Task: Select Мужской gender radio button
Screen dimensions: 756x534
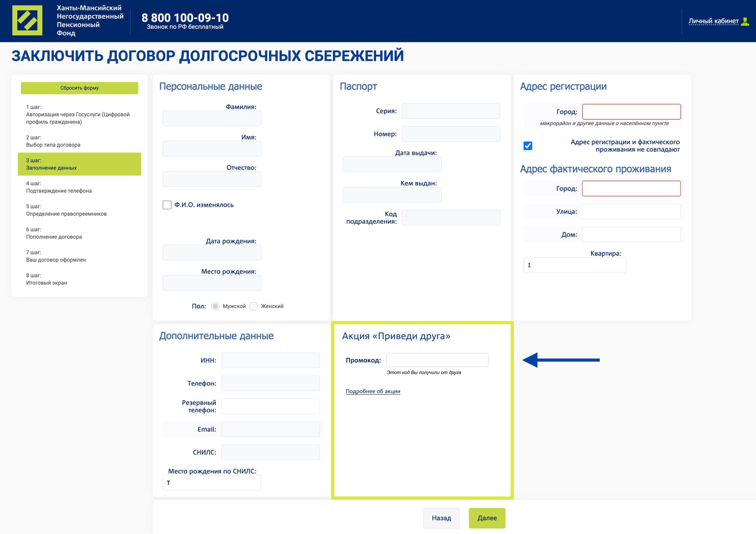Action: click(215, 306)
